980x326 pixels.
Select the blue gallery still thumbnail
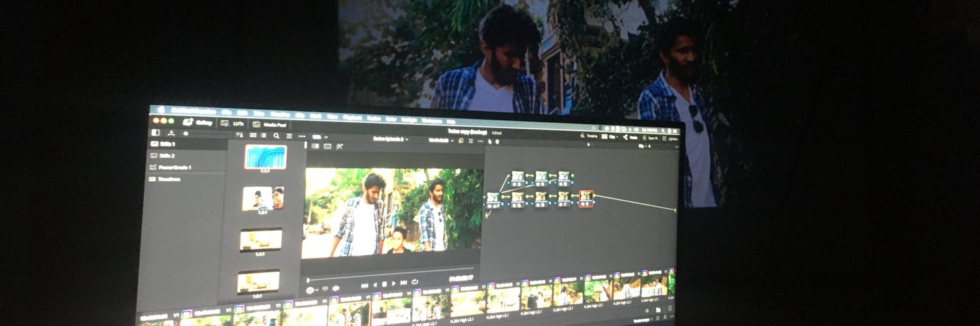265,157
